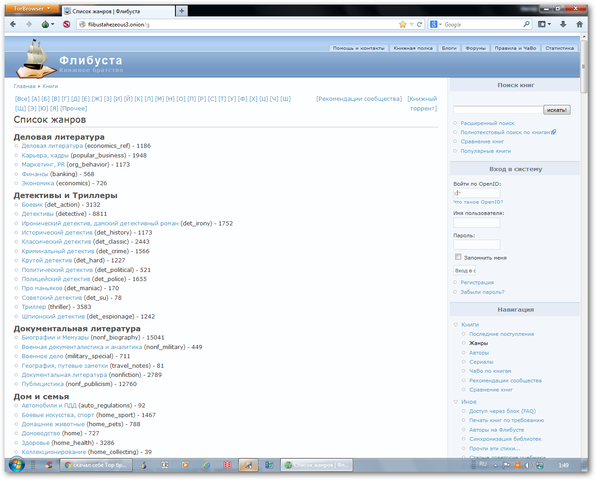The height and width of the screenshot is (480, 596).
Task: Click the book search input field
Action: [498, 110]
